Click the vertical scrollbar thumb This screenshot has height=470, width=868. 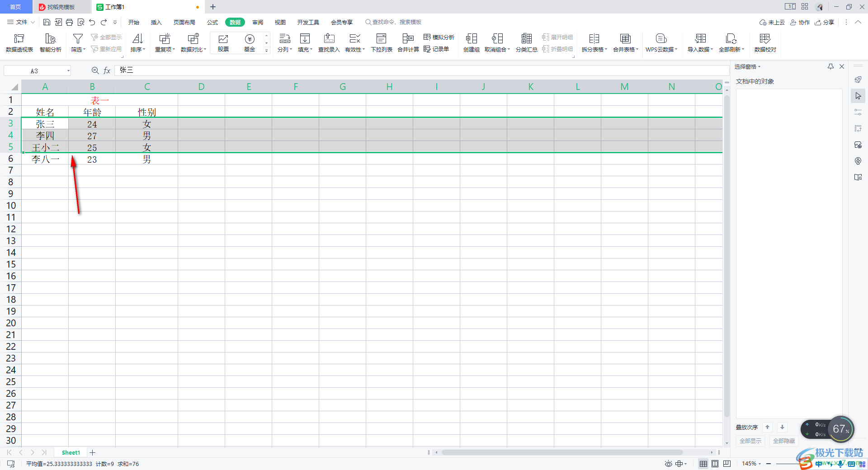point(727,256)
